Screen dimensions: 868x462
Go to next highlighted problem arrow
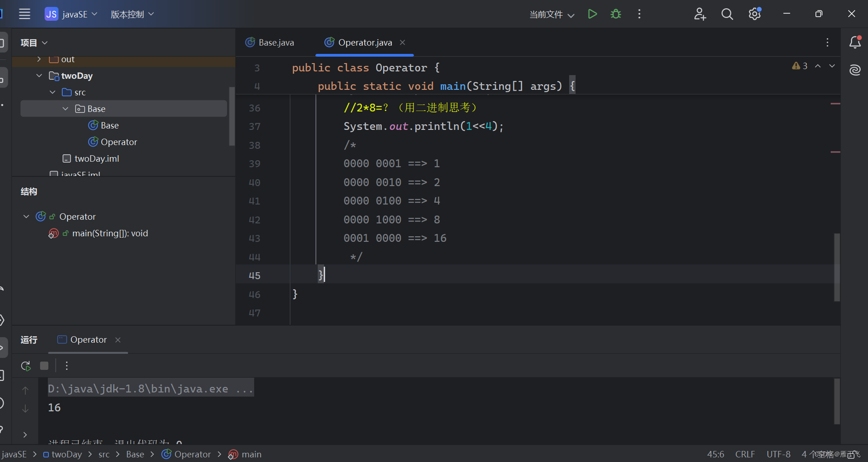(x=832, y=66)
